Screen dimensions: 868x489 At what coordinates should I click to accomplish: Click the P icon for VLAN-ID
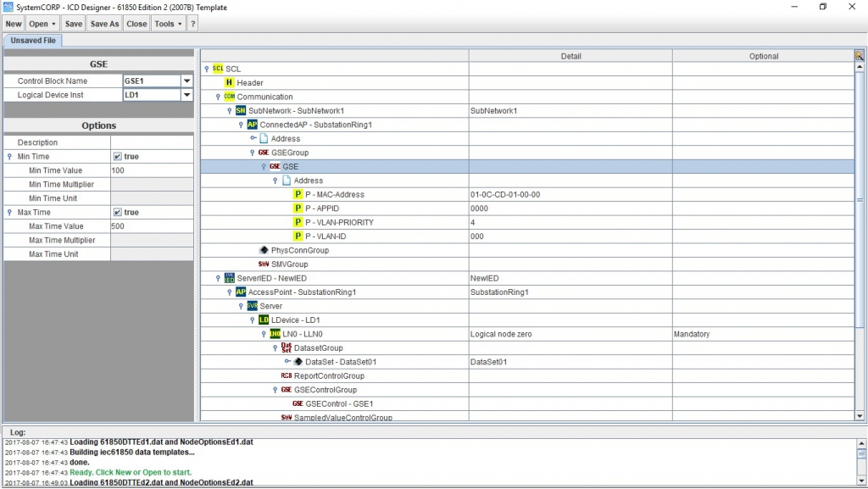(x=298, y=236)
